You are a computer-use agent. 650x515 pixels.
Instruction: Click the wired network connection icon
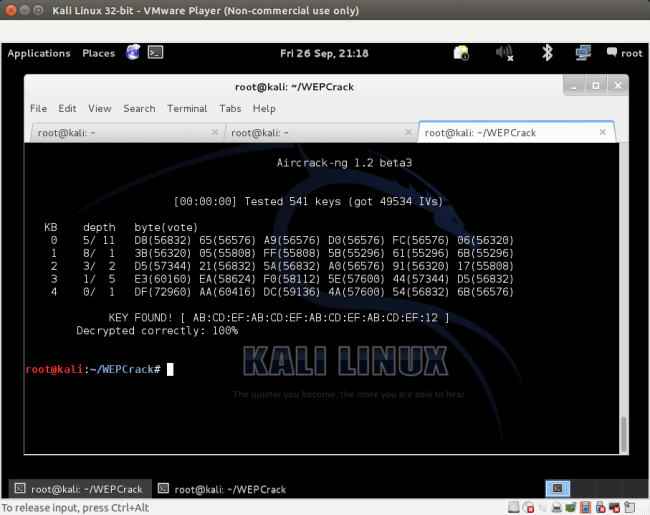click(x=583, y=53)
